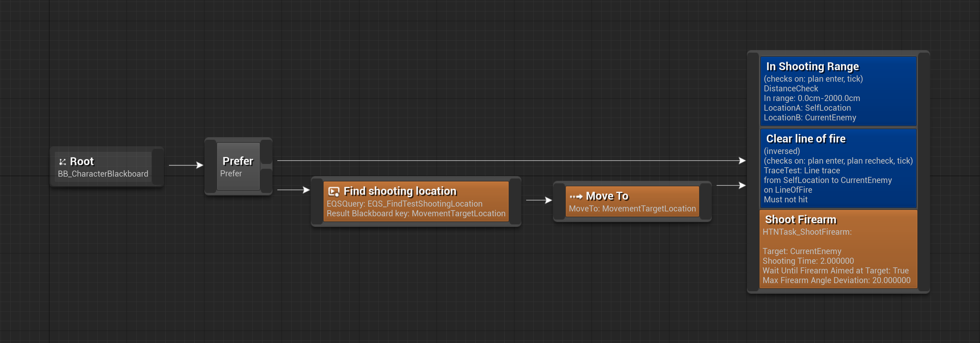Select the Root node title
Viewport: 980px width, 343px height.
(x=82, y=161)
